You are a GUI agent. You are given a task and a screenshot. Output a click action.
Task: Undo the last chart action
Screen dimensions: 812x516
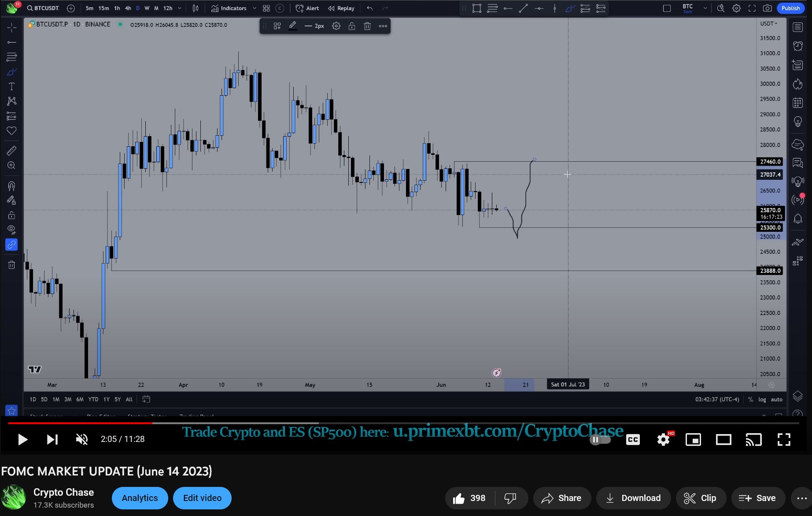[x=370, y=8]
